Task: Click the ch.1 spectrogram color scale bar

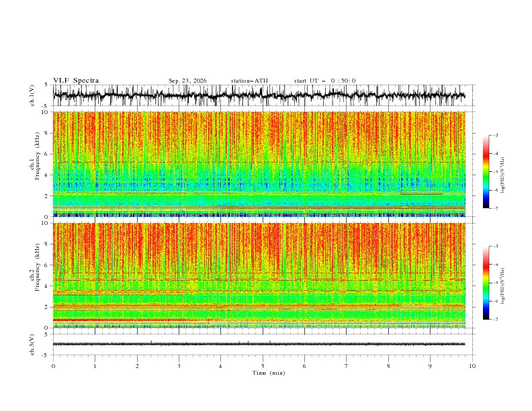Action: [486, 172]
